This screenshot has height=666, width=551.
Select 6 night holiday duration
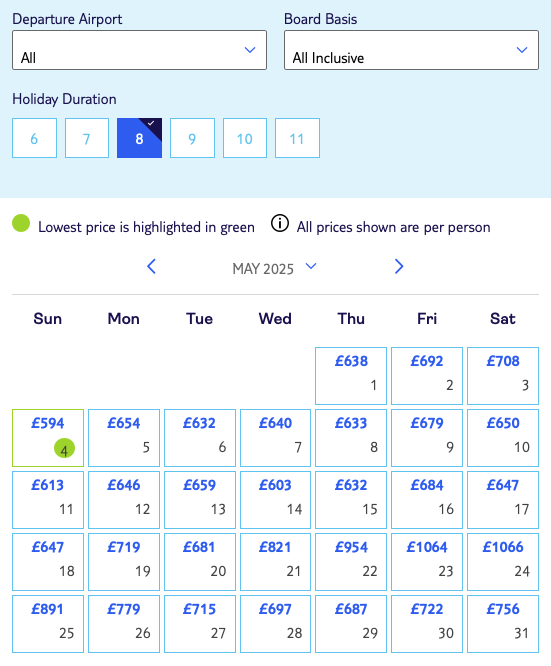pyautogui.click(x=34, y=138)
